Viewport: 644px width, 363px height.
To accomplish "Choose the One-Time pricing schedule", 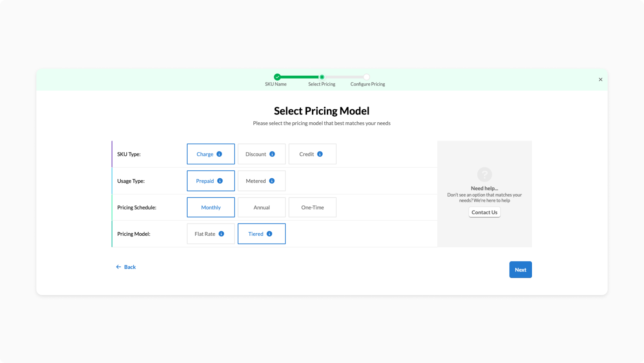I will click(x=312, y=207).
